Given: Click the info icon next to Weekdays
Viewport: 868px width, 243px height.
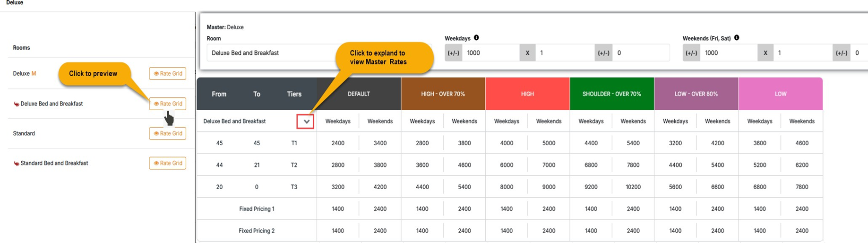Looking at the screenshot, I should pos(476,38).
